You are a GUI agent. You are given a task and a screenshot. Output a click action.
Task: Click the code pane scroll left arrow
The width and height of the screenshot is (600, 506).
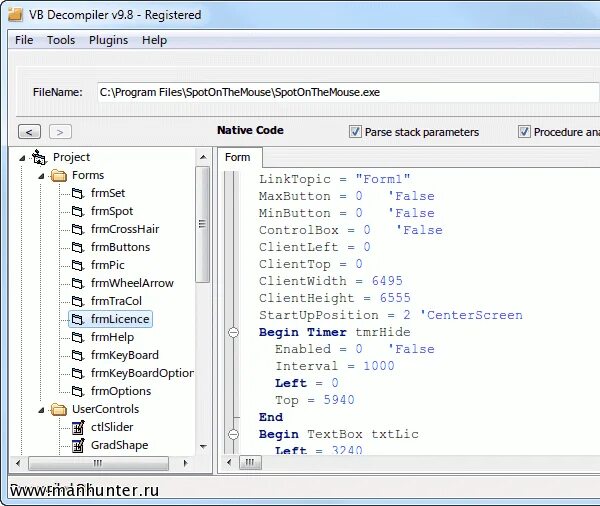(229, 462)
